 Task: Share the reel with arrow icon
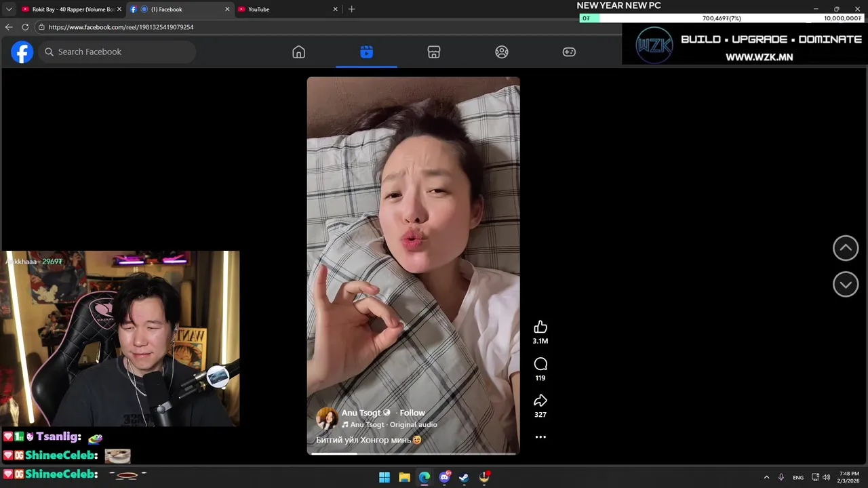tap(540, 401)
